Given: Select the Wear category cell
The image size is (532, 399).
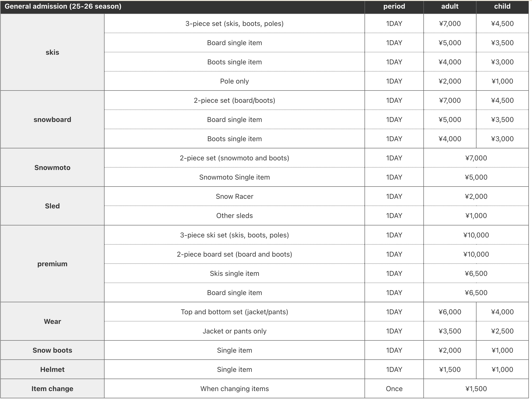Looking at the screenshot, I should click(x=52, y=322).
